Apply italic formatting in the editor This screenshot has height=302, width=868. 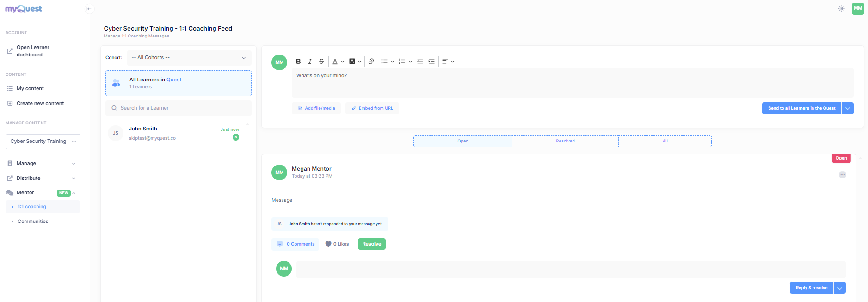(x=310, y=62)
